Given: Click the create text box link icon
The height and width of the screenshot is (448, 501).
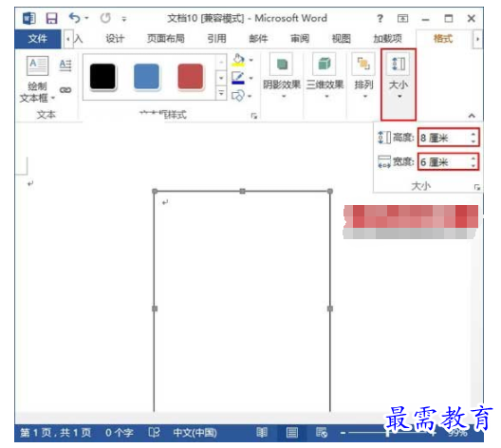Looking at the screenshot, I should tap(65, 90).
